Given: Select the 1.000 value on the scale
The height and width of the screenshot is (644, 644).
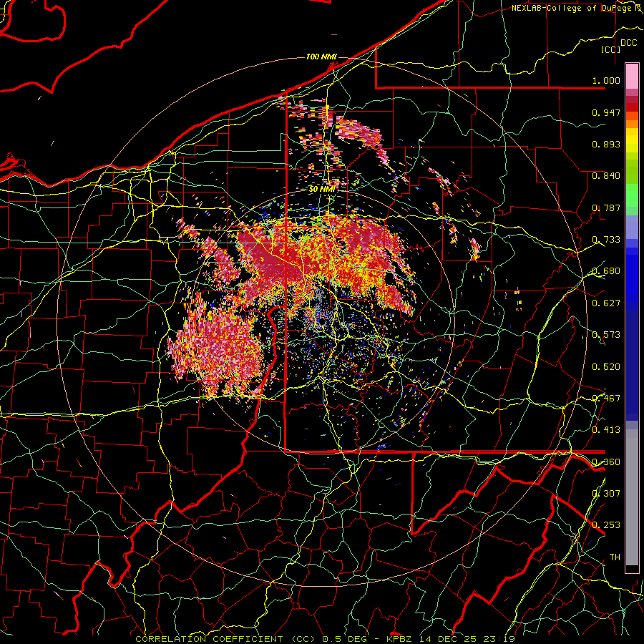Looking at the screenshot, I should [x=606, y=80].
